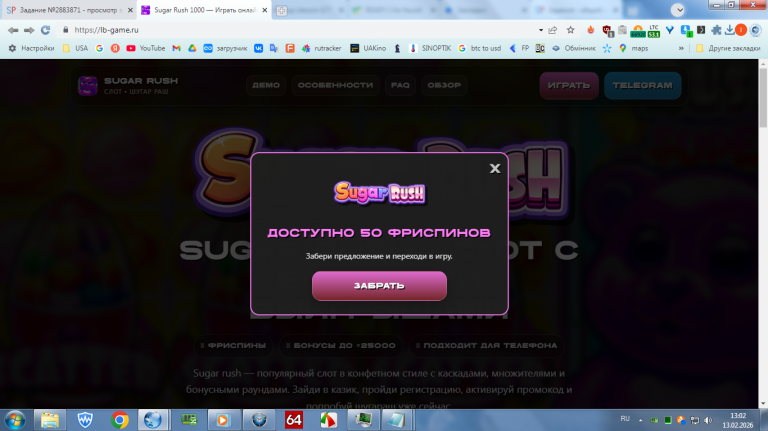Click the ЗАБРАТЬ button in the popup
768x431 pixels.
tap(379, 286)
